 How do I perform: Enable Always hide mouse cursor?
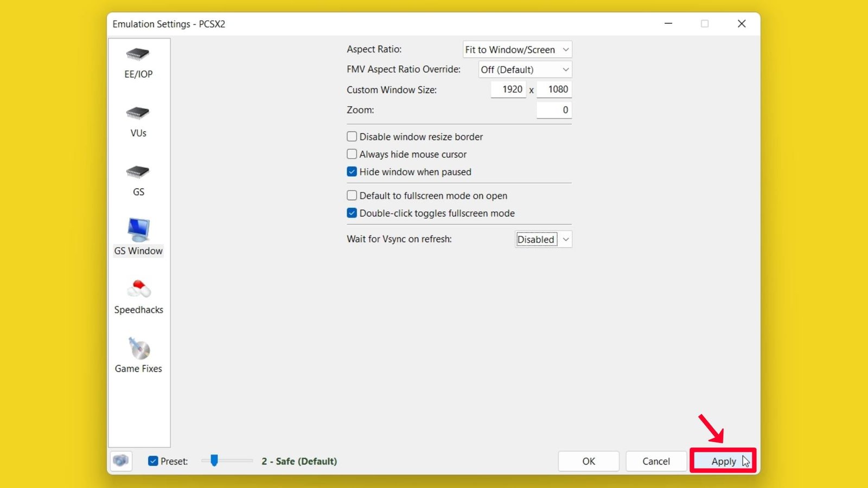pyautogui.click(x=352, y=154)
